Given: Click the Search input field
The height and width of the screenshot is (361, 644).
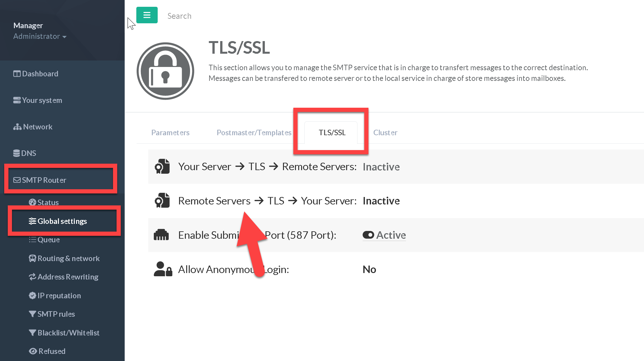Looking at the screenshot, I should (179, 16).
